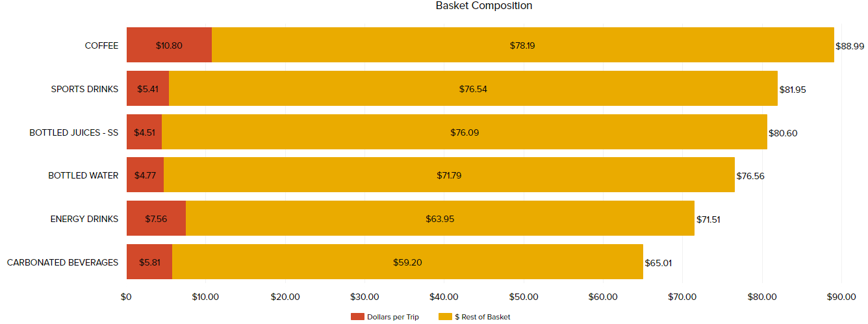Click the Carbonated Beverages $5.81 red segment
Image resolution: width=868 pixels, height=324 pixels.
coord(149,262)
